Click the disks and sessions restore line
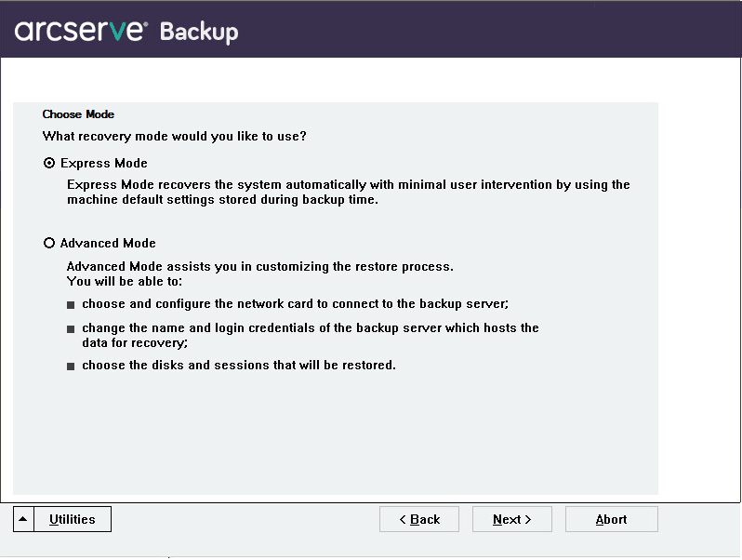The height and width of the screenshot is (560, 742). (238, 365)
